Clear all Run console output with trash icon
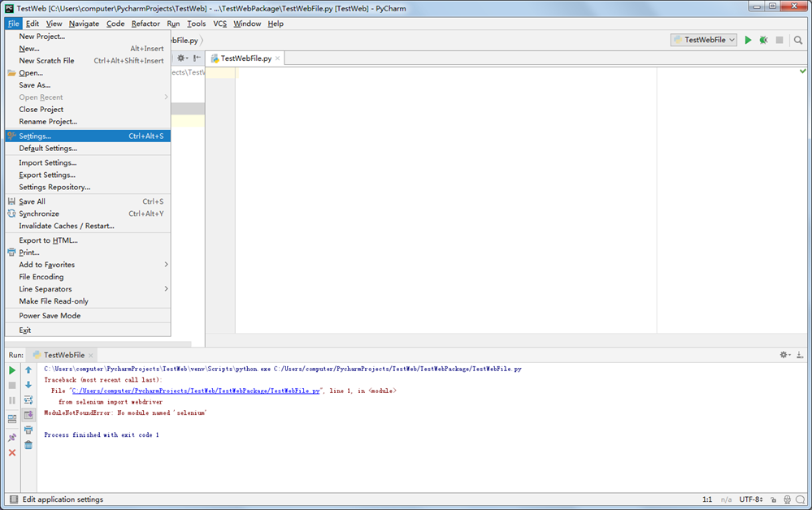Viewport: 812px width, 510px height. [x=28, y=444]
